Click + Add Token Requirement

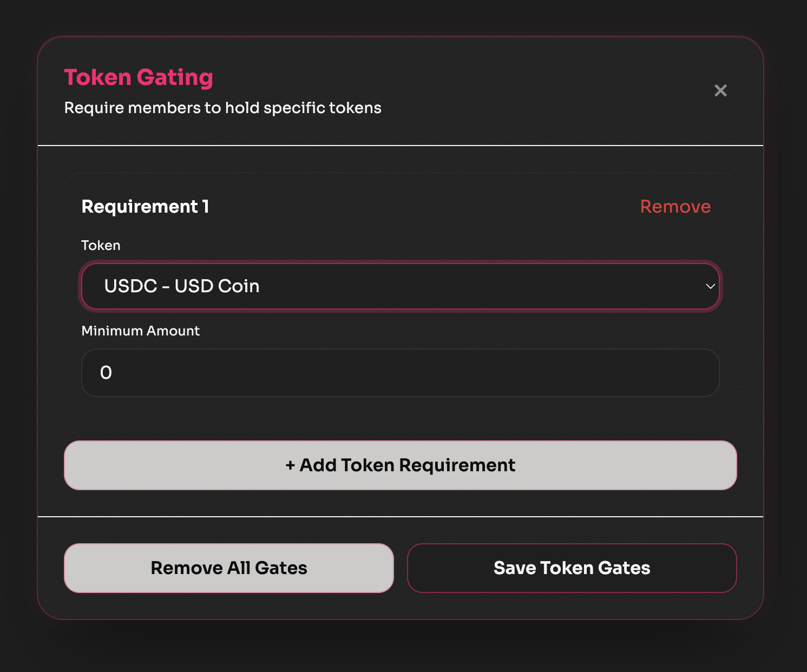click(x=401, y=465)
